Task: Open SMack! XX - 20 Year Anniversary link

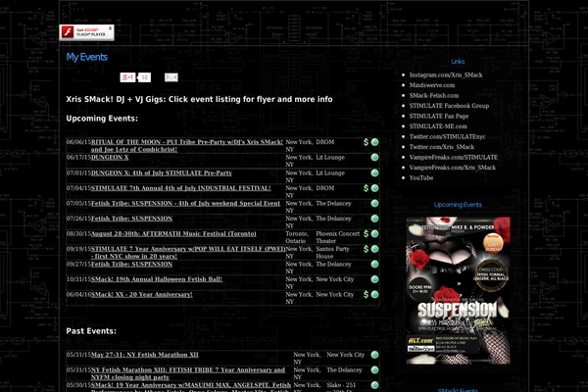Action: (142, 294)
